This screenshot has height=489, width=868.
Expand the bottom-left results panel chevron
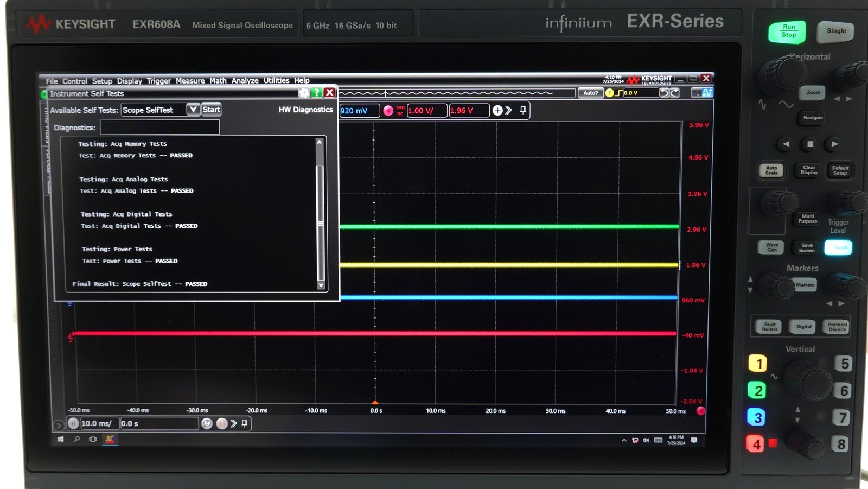tap(59, 425)
